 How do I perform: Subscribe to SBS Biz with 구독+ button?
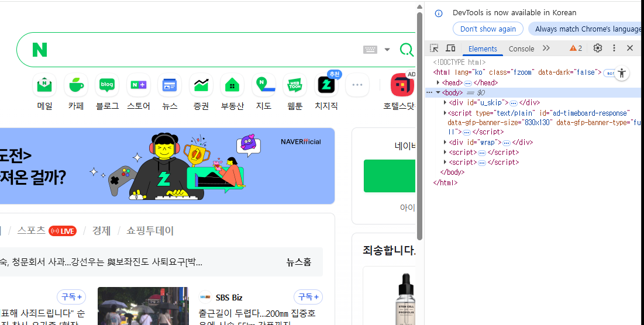(308, 297)
